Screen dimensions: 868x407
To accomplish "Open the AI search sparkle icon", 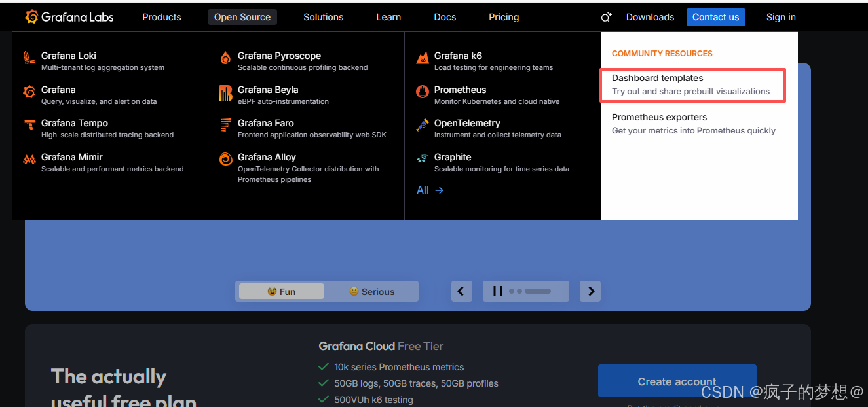I will point(606,17).
